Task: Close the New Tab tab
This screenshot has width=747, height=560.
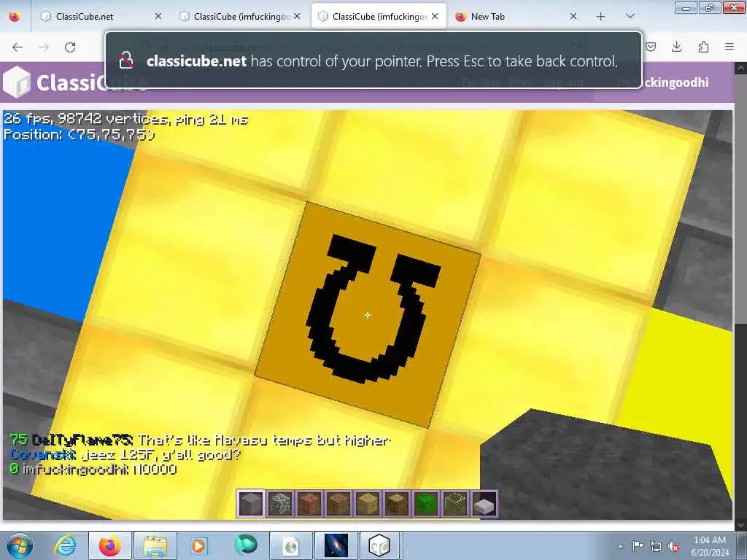Action: [573, 17]
